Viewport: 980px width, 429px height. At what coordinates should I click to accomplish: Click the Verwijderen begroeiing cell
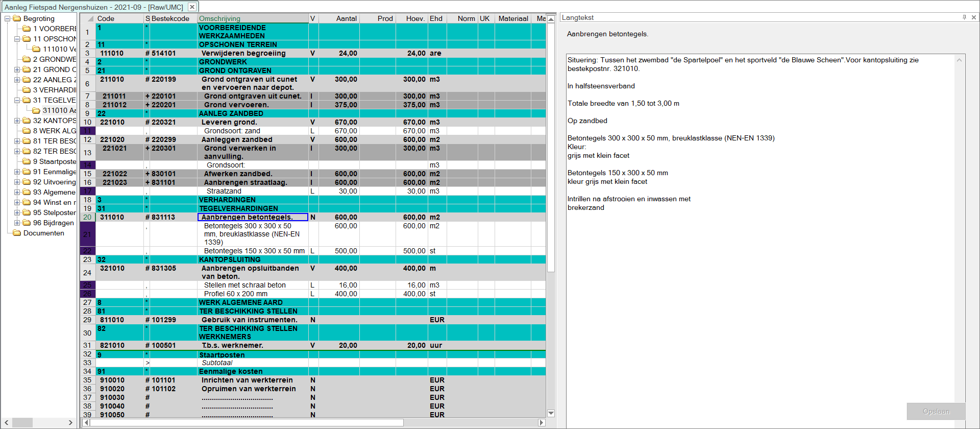click(x=253, y=53)
